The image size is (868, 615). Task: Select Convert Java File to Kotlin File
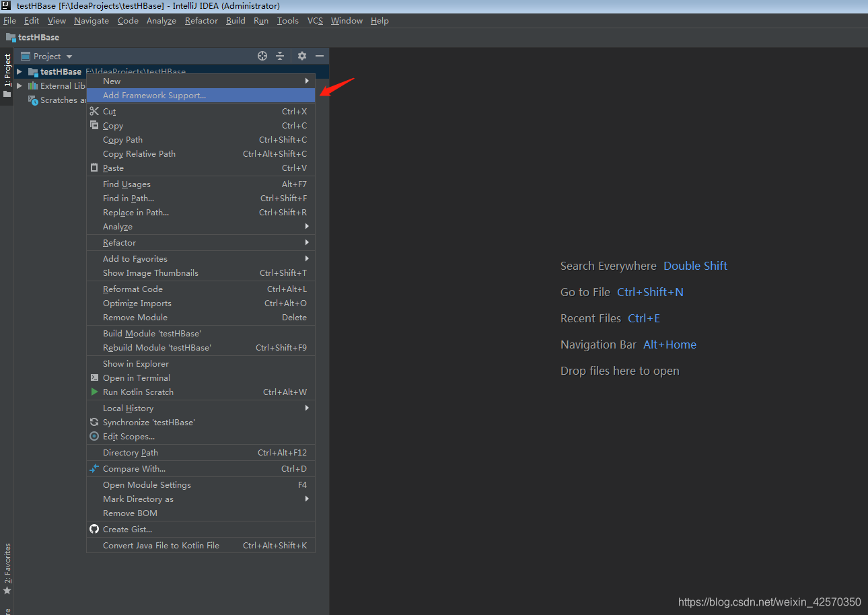(x=201, y=545)
